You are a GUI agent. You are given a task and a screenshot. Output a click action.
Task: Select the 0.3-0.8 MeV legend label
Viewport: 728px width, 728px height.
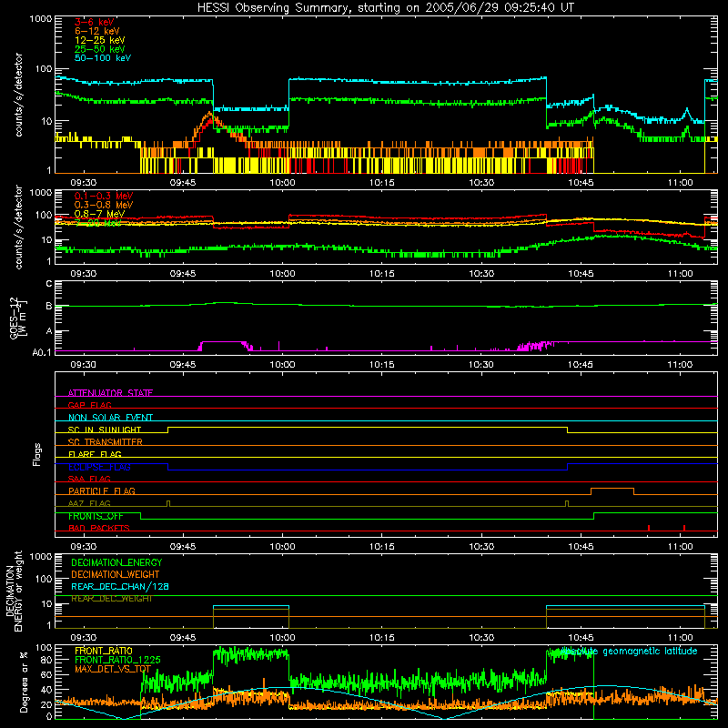click(x=104, y=205)
